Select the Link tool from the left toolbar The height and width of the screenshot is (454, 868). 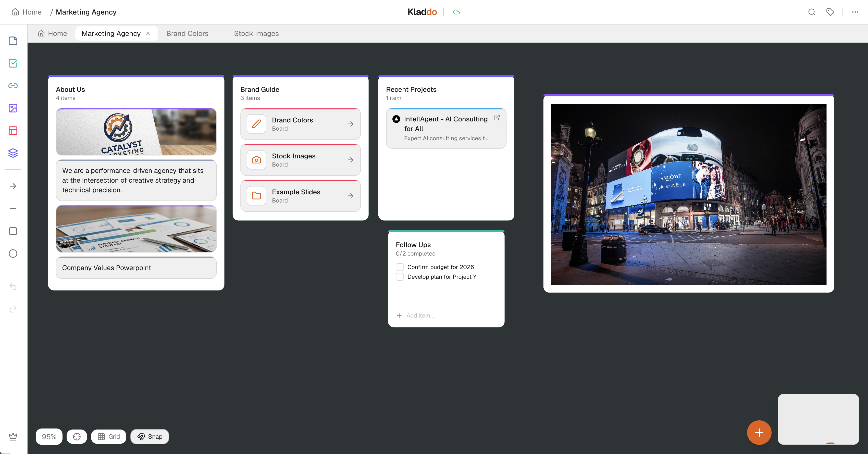click(x=13, y=85)
